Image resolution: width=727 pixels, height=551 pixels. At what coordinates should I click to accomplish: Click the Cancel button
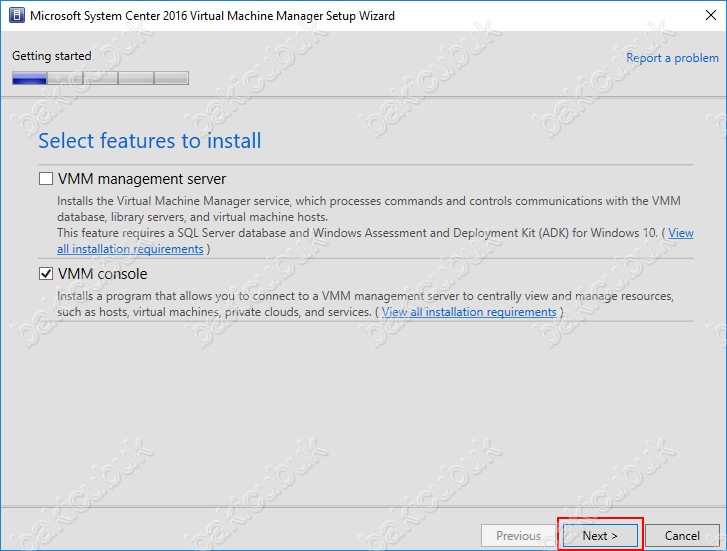pos(682,536)
